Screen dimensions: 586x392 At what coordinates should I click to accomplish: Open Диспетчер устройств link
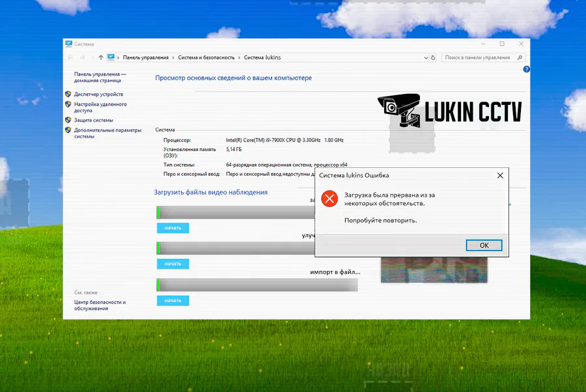(x=99, y=94)
